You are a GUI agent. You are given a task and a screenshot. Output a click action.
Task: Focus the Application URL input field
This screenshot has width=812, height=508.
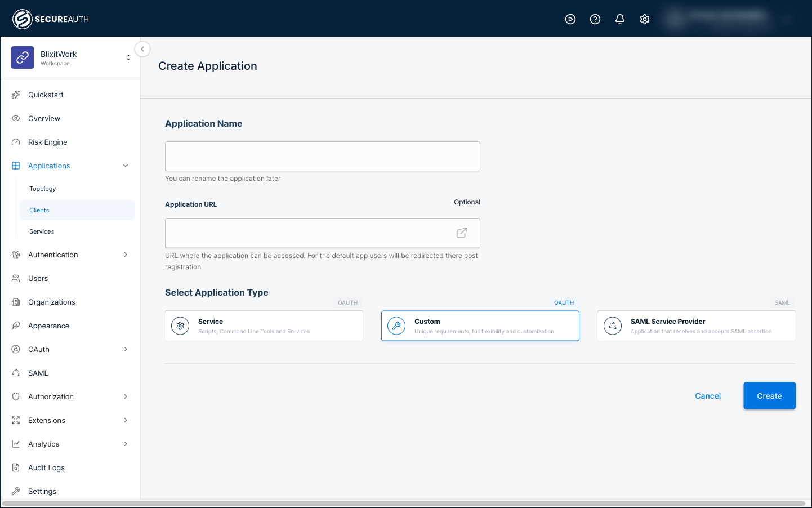[323, 233]
